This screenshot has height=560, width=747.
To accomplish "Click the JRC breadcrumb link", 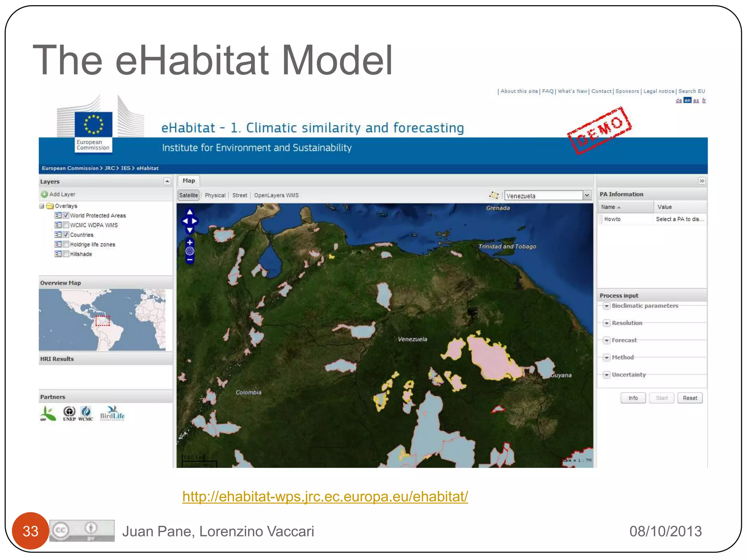I will click(x=109, y=168).
